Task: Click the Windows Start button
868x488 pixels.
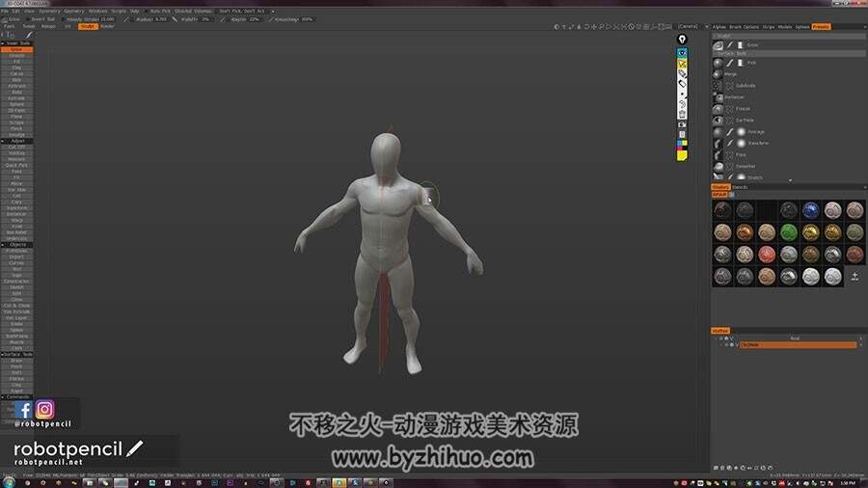Action: point(9,483)
